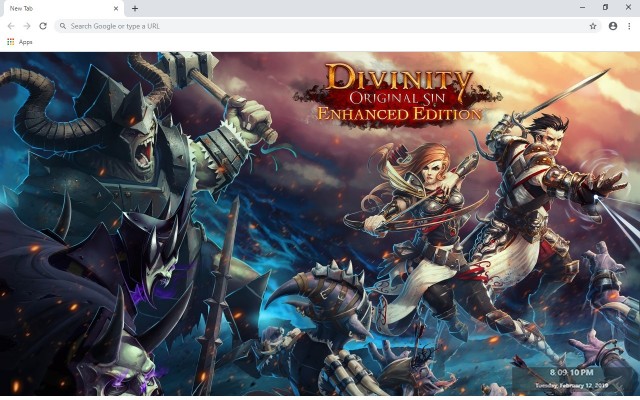Click the search magnifier icon in address bar

coord(63,26)
